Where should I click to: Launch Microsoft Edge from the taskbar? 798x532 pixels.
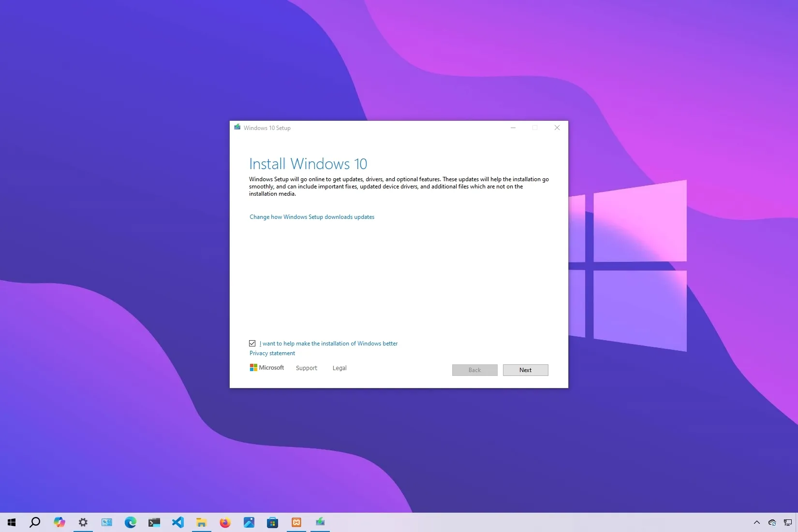click(131, 522)
